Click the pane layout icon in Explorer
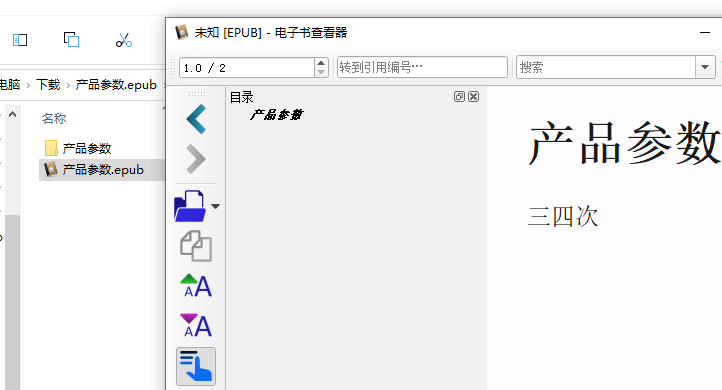 pyautogui.click(x=20, y=40)
